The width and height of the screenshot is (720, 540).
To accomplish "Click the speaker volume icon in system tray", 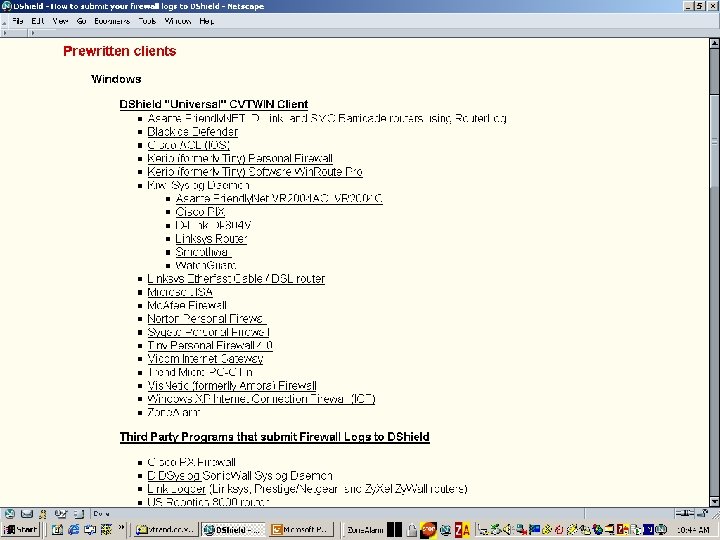I will point(508,530).
